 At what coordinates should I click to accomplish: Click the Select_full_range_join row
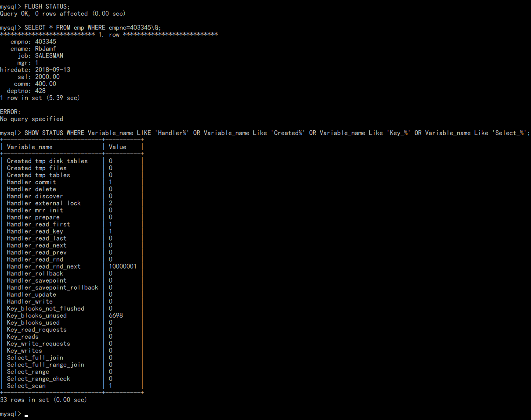coord(72,365)
